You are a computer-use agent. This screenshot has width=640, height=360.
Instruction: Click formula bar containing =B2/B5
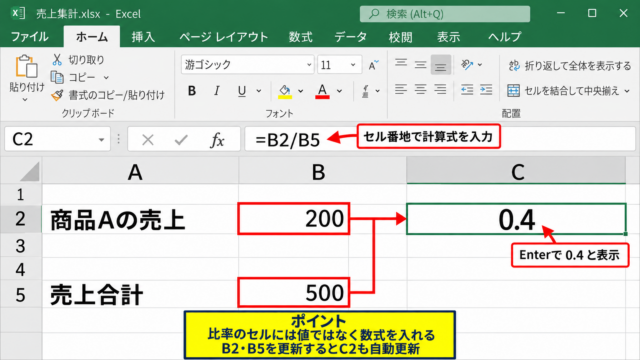(440, 139)
